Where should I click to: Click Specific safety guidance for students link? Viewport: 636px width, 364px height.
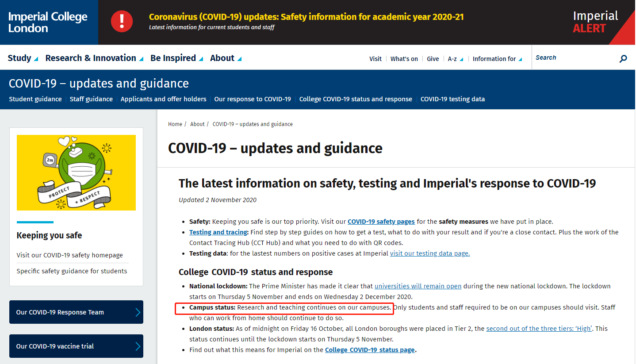click(72, 271)
